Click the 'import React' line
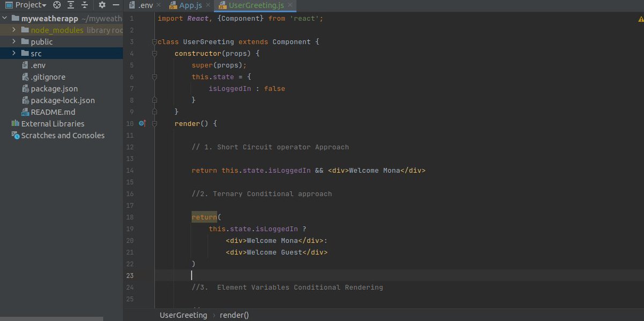644x321 pixels. pyautogui.click(x=240, y=18)
